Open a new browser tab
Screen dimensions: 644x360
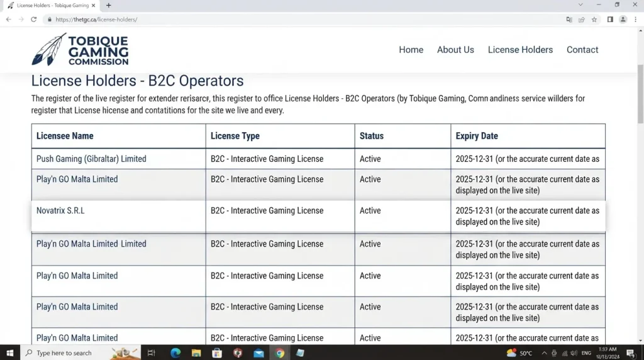108,5
